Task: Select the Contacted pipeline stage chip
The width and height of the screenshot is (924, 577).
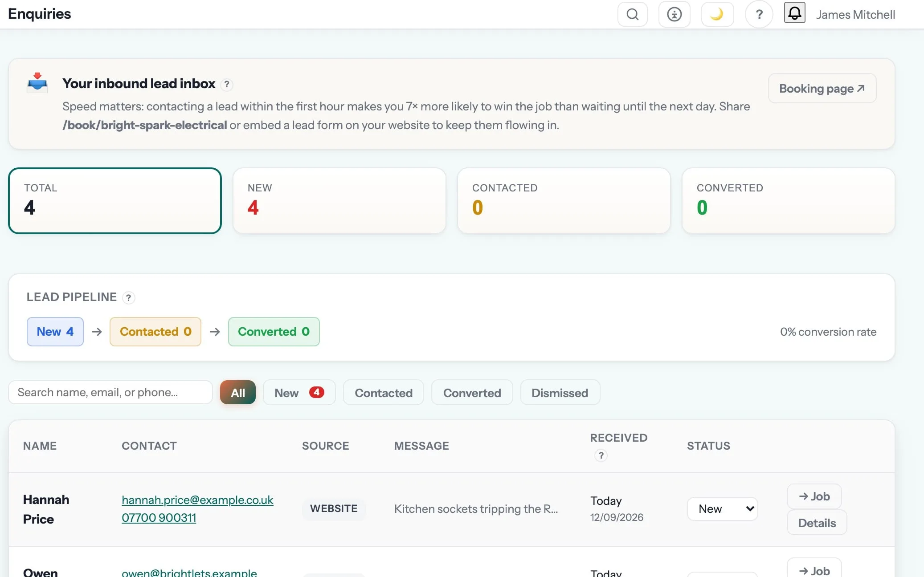Action: pos(155,331)
